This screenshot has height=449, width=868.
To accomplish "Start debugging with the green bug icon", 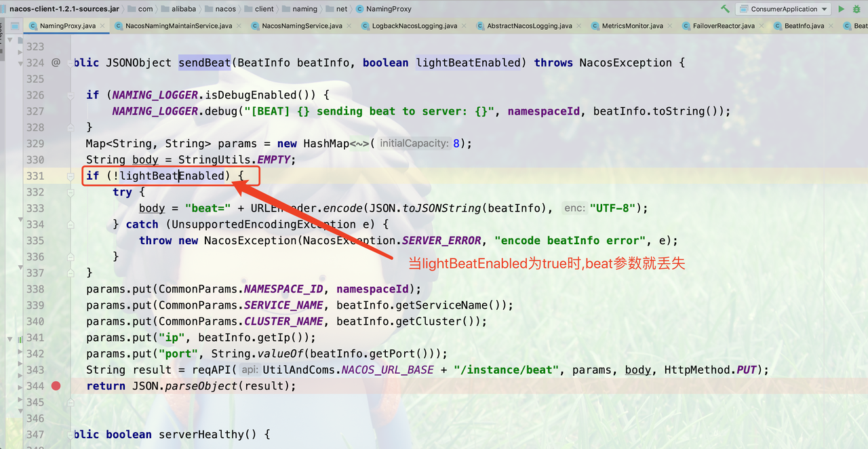I will click(856, 9).
